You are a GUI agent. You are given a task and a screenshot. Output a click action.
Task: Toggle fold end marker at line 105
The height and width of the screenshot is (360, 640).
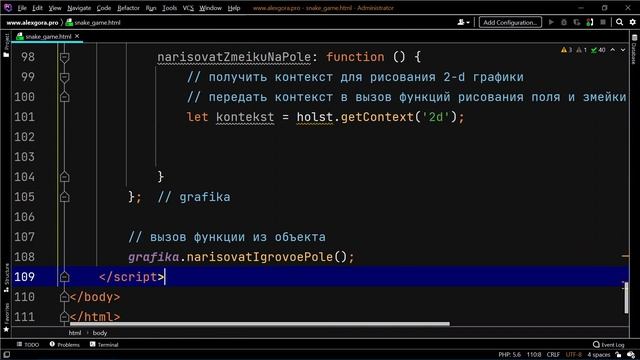point(64,197)
